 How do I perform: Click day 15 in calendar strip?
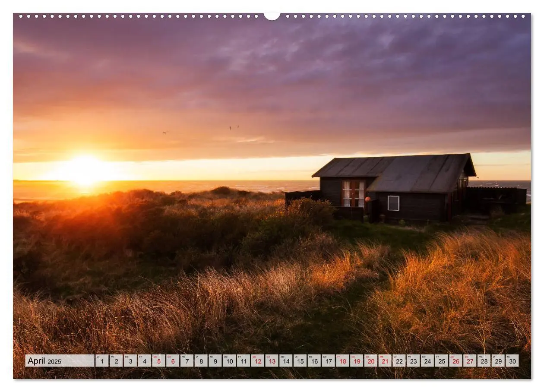[300, 361]
